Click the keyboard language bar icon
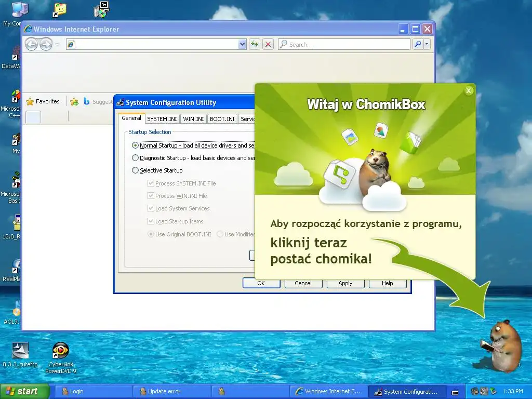 pos(455,392)
